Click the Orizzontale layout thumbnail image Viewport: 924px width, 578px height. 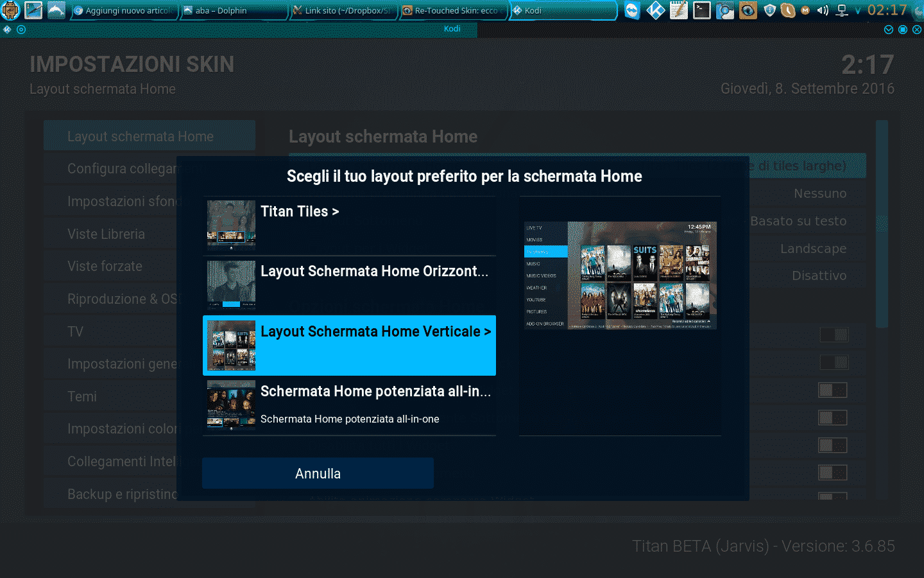tap(231, 285)
